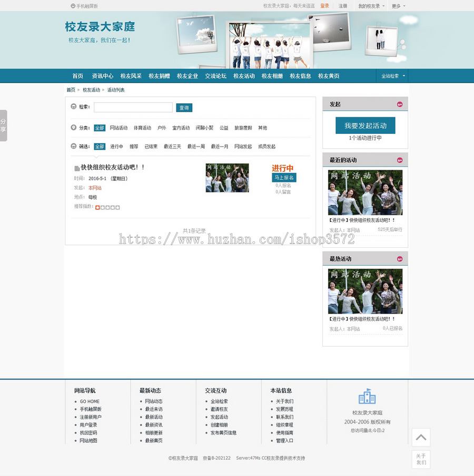Click the 分类 category filter icon
This screenshot has height=476, width=474.
coord(73,128)
